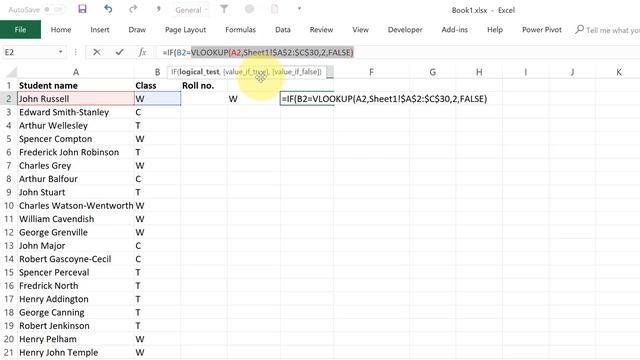The height and width of the screenshot is (360, 640).
Task: Select column H header
Action: click(x=479, y=72)
